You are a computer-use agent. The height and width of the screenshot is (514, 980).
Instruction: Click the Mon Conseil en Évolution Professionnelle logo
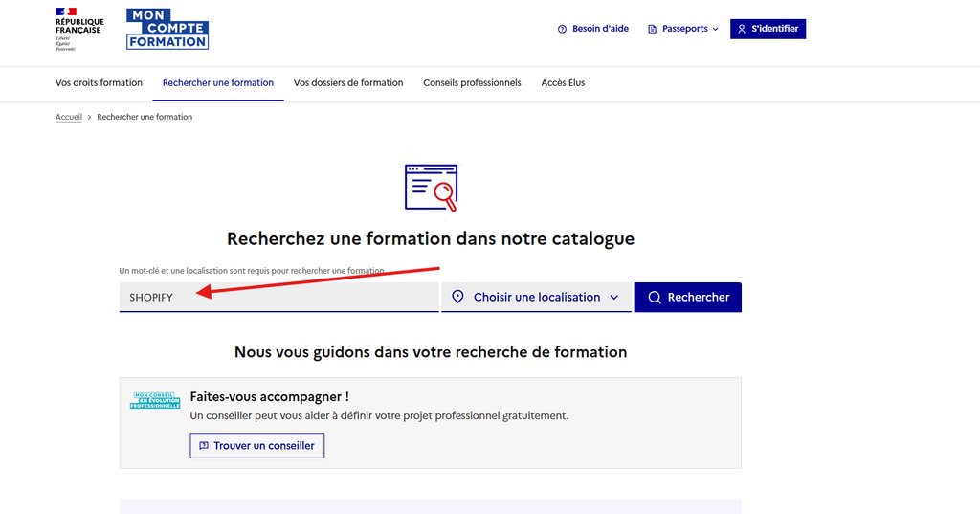point(155,400)
